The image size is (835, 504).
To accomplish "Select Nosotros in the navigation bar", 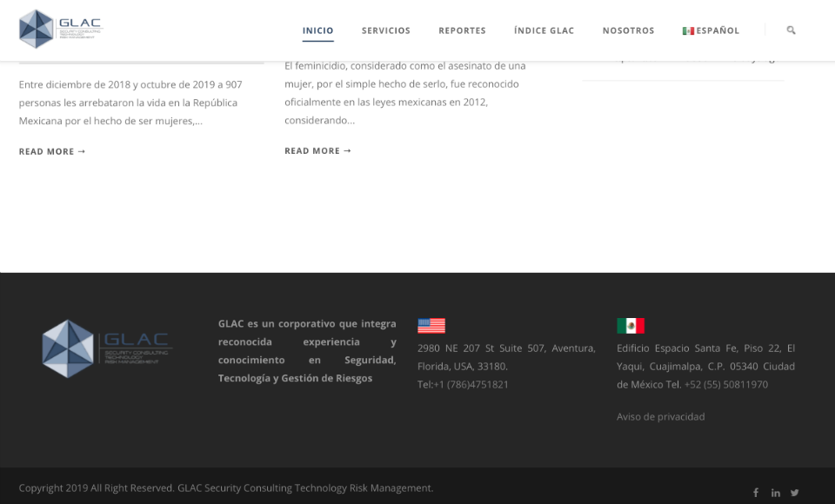I will coord(628,30).
